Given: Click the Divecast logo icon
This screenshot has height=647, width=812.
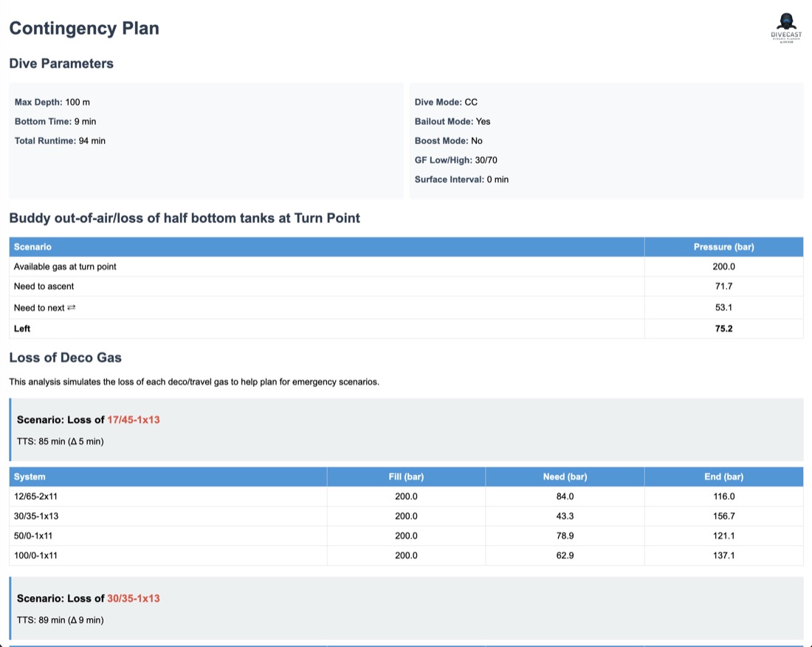Looking at the screenshot, I should (x=786, y=28).
